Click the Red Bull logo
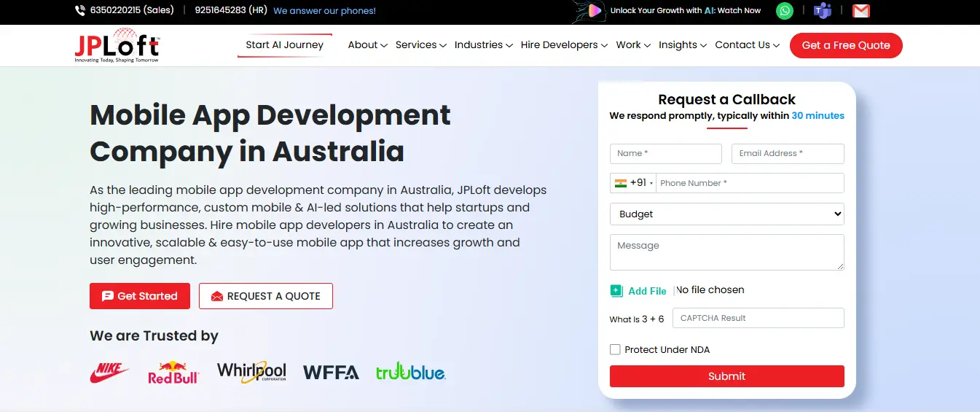The height and width of the screenshot is (412, 980). pos(173,372)
